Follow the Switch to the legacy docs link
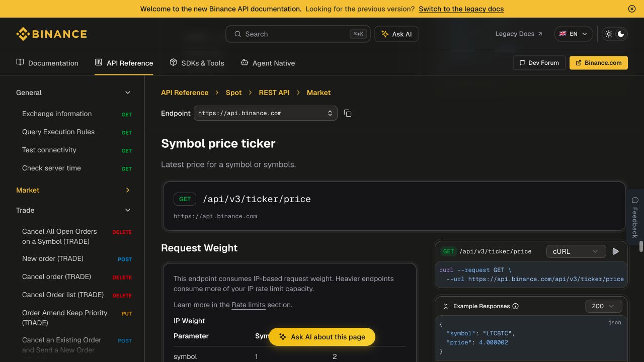 coord(461,9)
